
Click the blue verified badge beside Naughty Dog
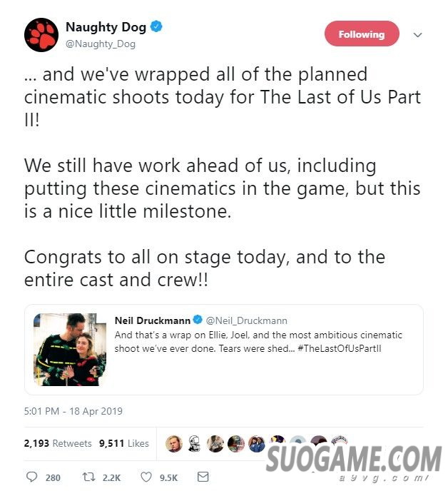click(x=156, y=26)
